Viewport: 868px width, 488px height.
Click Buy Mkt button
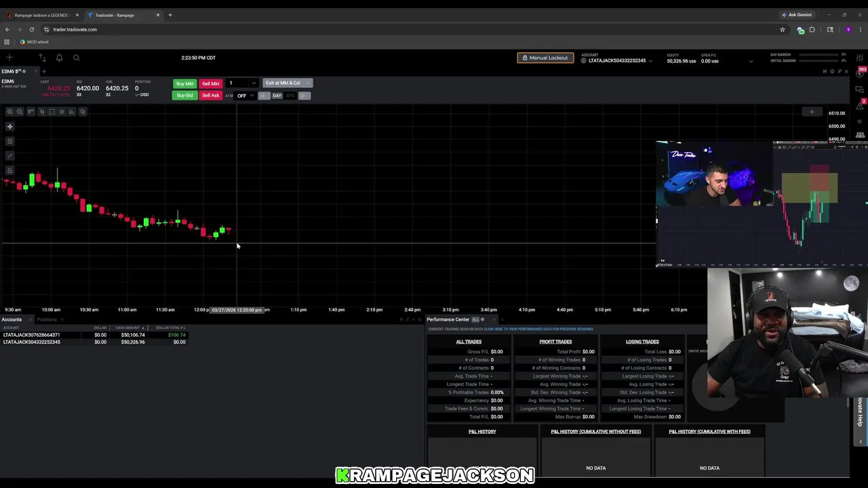coord(184,83)
